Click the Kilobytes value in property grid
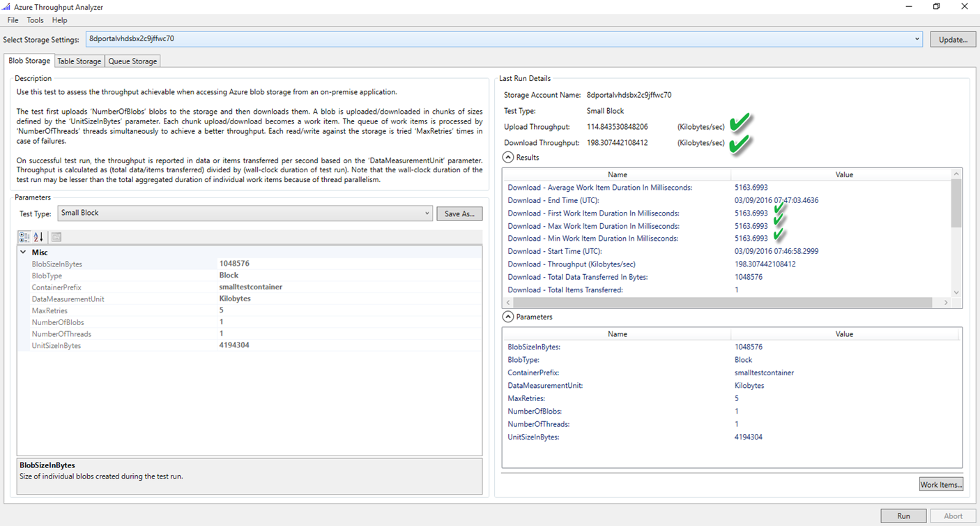 coord(235,299)
